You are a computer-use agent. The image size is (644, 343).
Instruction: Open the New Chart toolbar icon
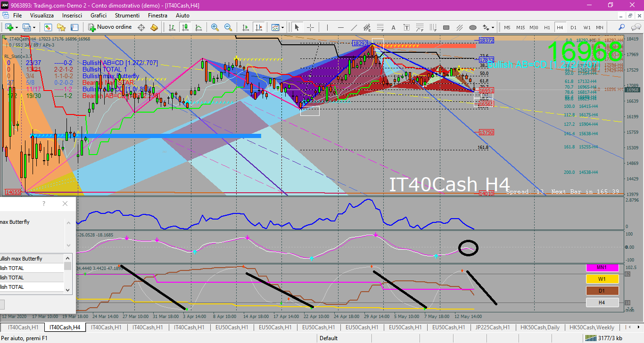9,27
